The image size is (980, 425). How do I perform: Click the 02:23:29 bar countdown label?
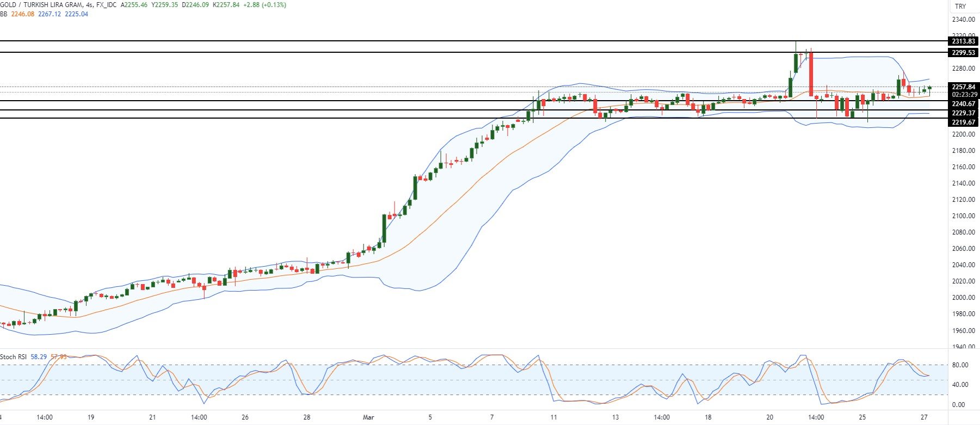point(963,95)
